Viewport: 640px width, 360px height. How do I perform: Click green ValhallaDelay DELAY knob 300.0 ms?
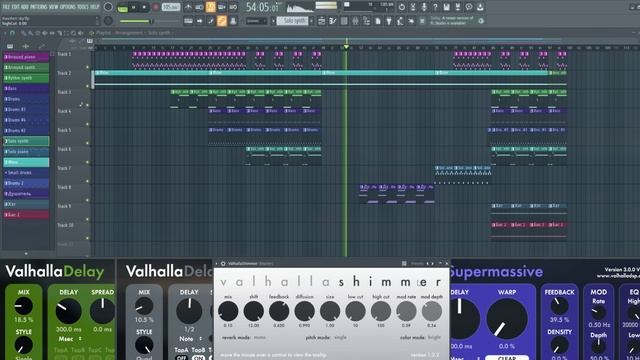coord(69,311)
